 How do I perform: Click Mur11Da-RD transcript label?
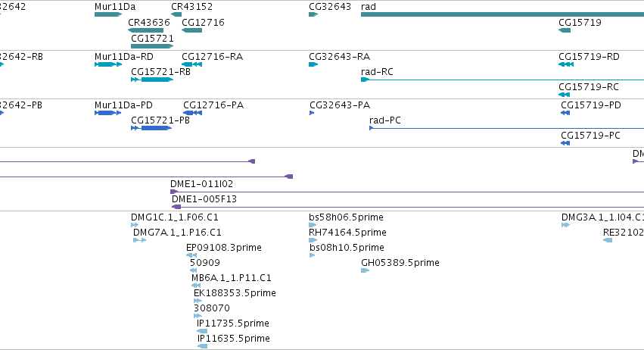pyautogui.click(x=123, y=56)
